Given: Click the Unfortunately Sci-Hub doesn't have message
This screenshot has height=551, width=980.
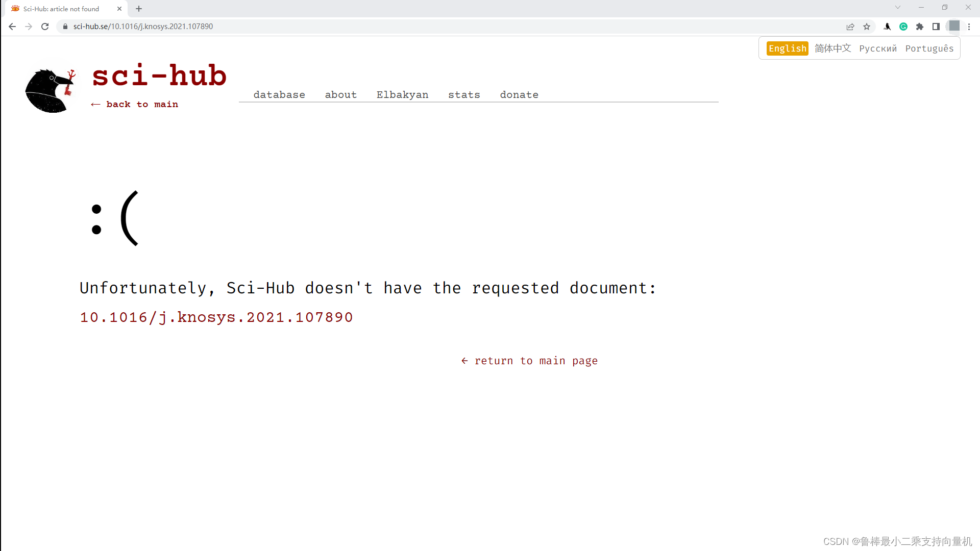Looking at the screenshot, I should (367, 288).
